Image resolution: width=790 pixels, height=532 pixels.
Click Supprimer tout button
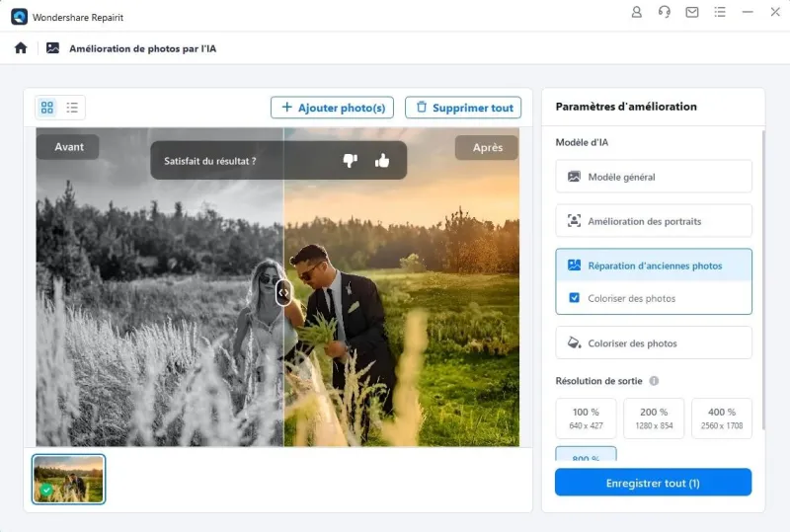click(x=463, y=108)
